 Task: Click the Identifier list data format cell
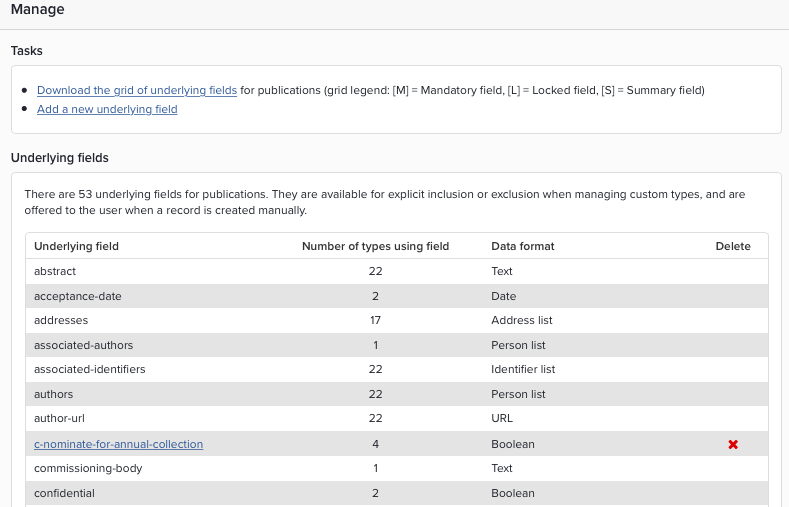click(x=523, y=369)
